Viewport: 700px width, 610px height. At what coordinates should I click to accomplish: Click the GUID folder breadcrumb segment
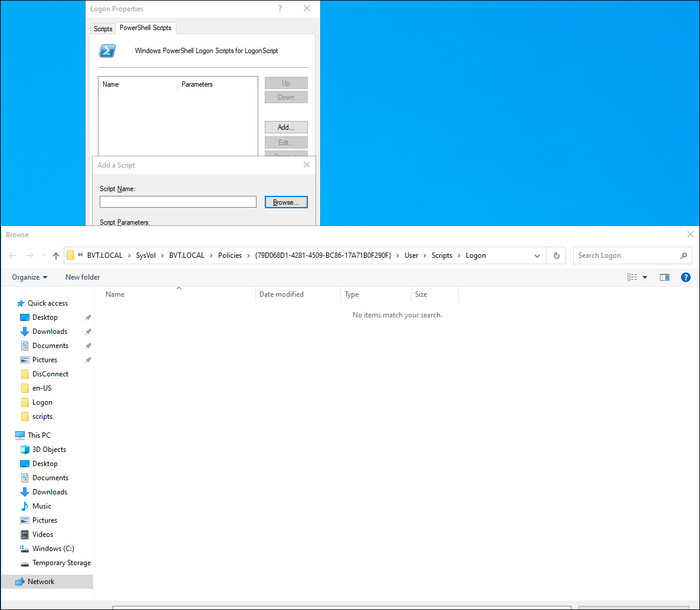pyautogui.click(x=323, y=255)
